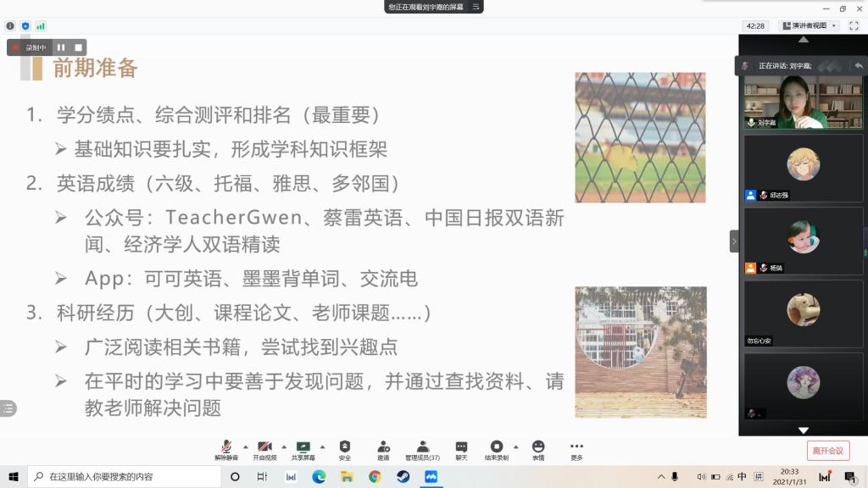Image resolution: width=868 pixels, height=488 pixels.
Task: Expand video options arrow beside 开启视频
Action: 284,446
